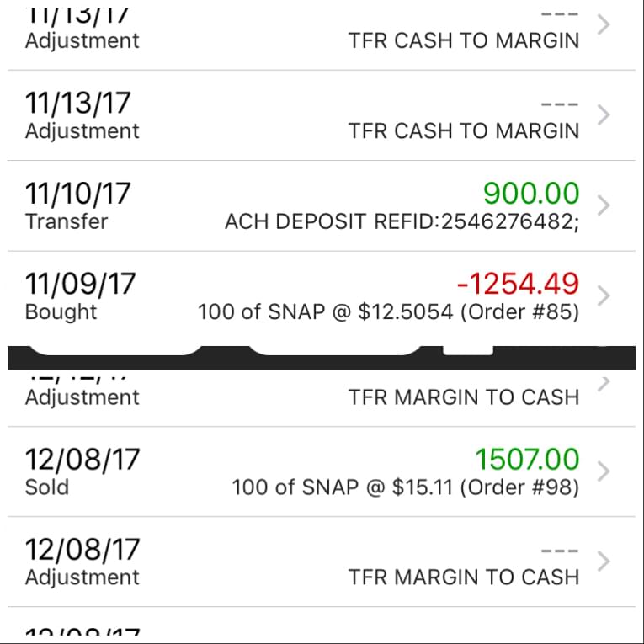Tap chevron beside the -1254.49 SNAP purchase
The height and width of the screenshot is (644, 644).
pyautogui.click(x=603, y=295)
